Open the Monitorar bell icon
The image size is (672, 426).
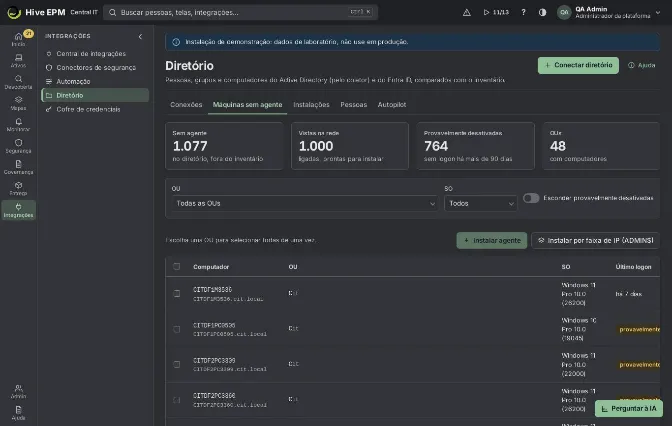(18, 124)
